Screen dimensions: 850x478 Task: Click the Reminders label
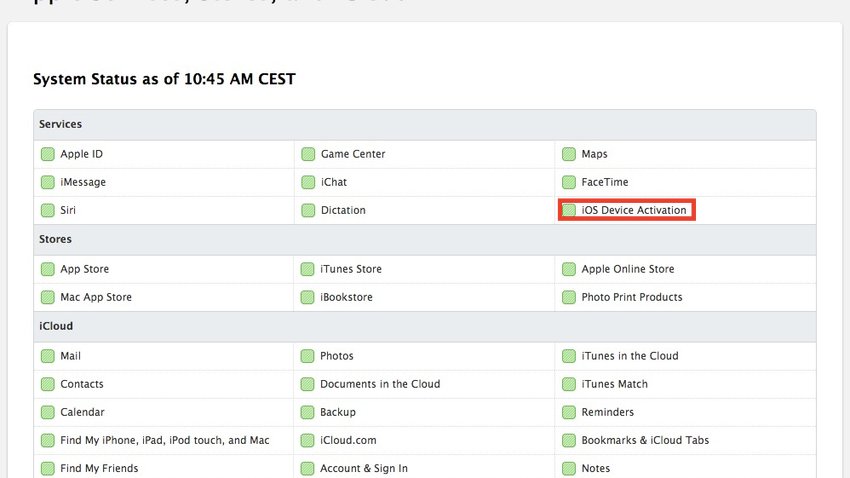coord(608,412)
